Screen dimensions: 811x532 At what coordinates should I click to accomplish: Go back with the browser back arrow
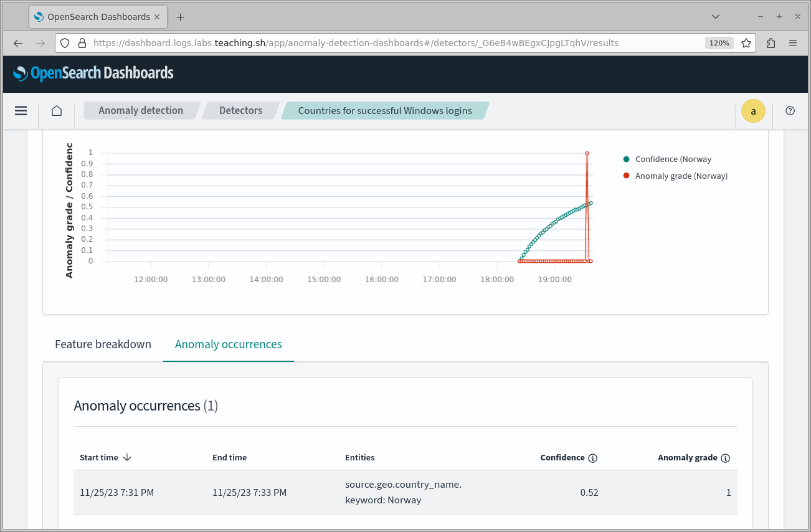(x=18, y=43)
